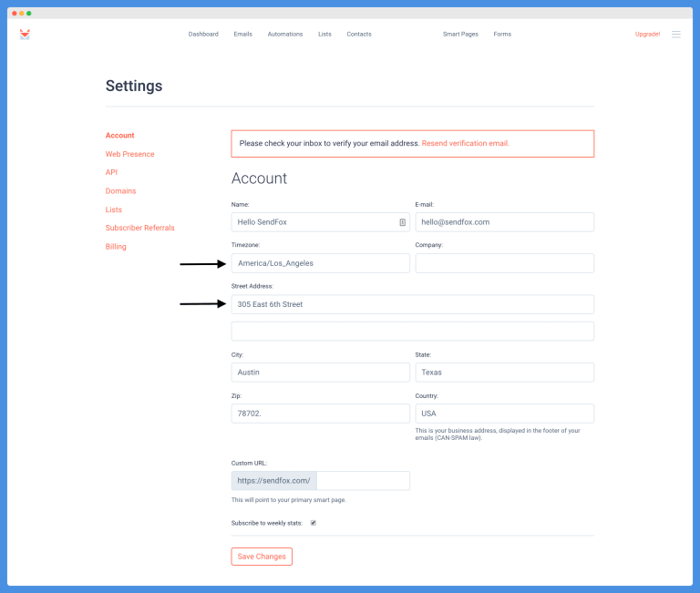Open the Timezone America/Los_Angeles dropdown

pyautogui.click(x=320, y=263)
